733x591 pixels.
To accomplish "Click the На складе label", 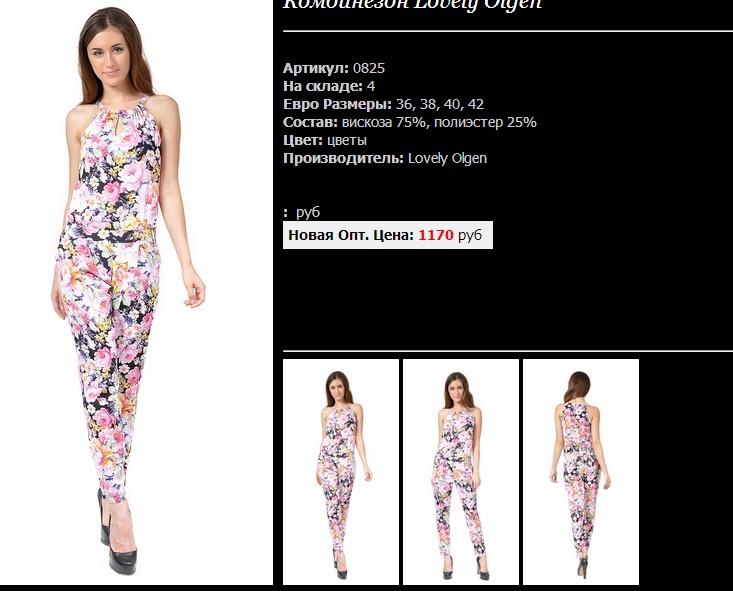I will point(323,86).
